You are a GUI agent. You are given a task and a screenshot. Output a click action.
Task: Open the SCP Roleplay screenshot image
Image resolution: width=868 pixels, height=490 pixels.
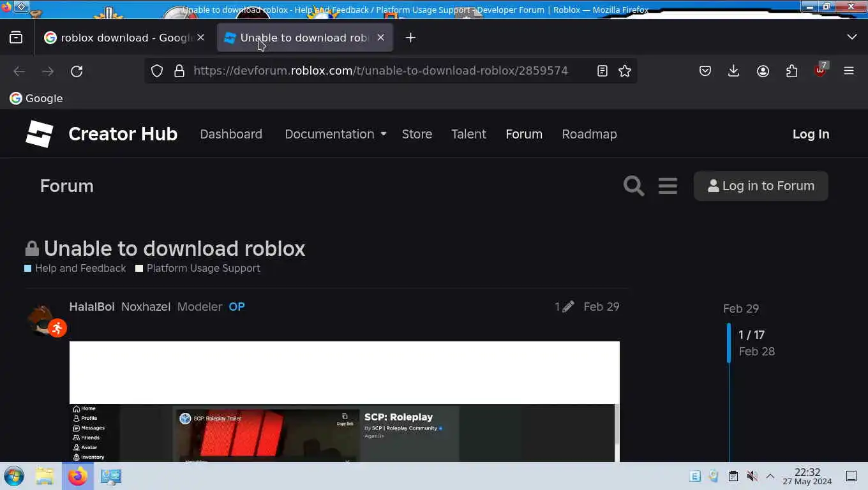click(345, 401)
